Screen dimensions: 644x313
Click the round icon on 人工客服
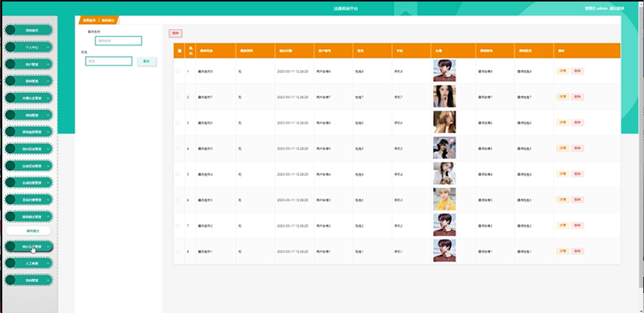pyautogui.click(x=10, y=263)
